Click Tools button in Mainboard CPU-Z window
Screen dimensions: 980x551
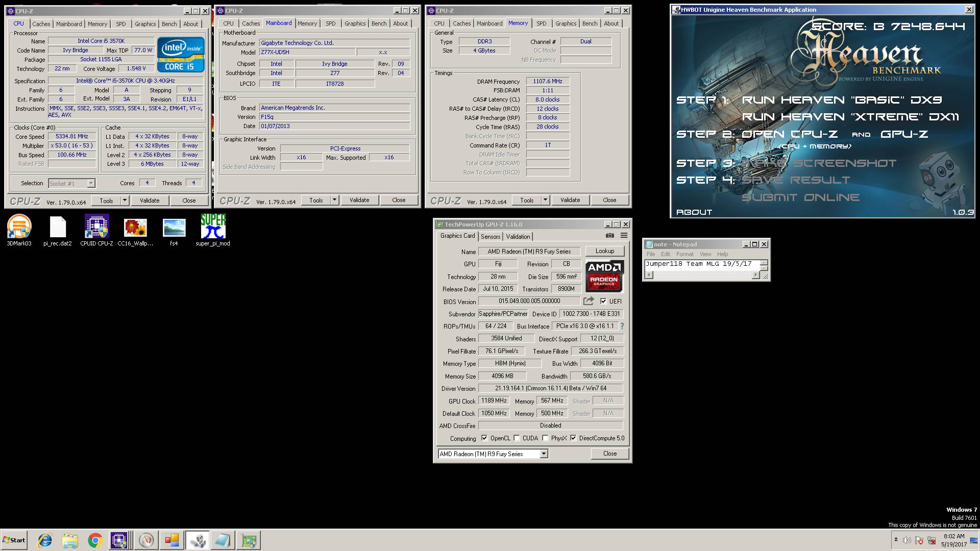[316, 200]
